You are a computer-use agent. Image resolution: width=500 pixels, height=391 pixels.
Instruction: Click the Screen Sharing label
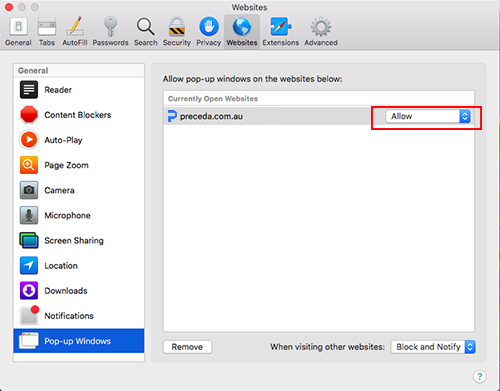click(x=74, y=241)
